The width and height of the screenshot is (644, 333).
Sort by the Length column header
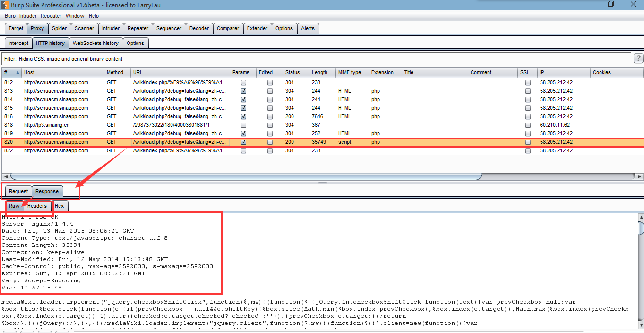(323, 72)
